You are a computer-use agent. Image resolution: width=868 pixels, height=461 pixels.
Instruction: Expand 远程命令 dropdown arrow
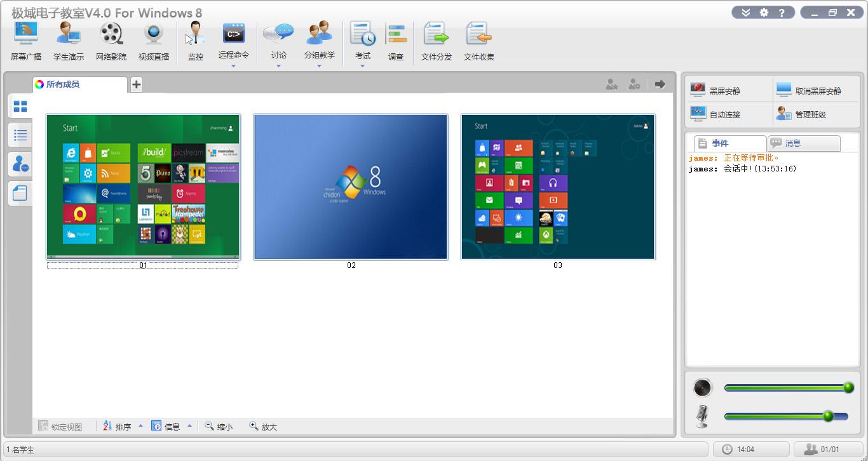click(x=233, y=66)
